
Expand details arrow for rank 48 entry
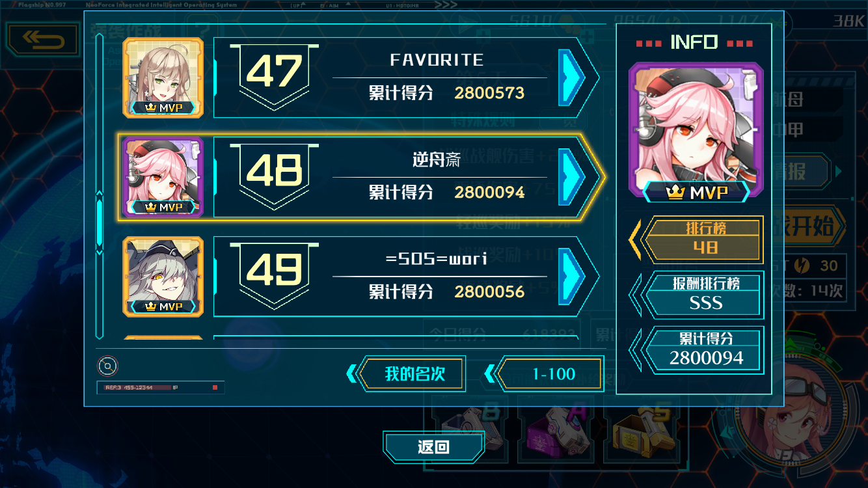[572, 177]
